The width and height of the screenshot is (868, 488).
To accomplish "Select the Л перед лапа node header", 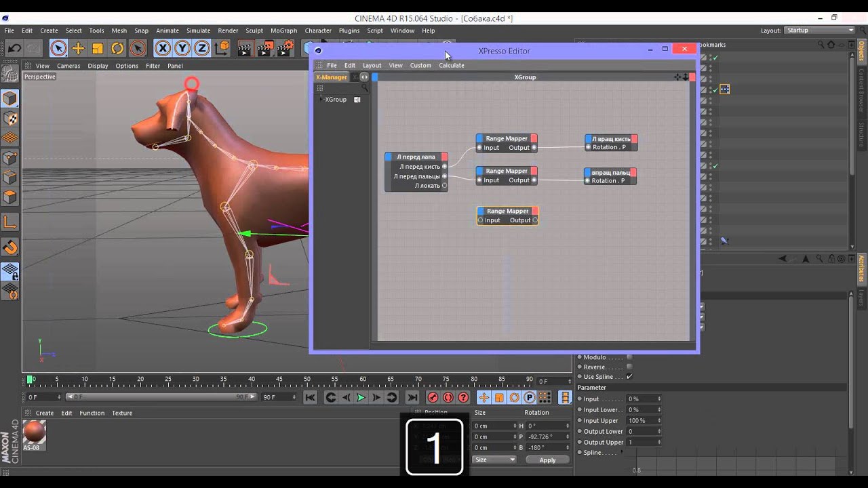I will pos(416,157).
